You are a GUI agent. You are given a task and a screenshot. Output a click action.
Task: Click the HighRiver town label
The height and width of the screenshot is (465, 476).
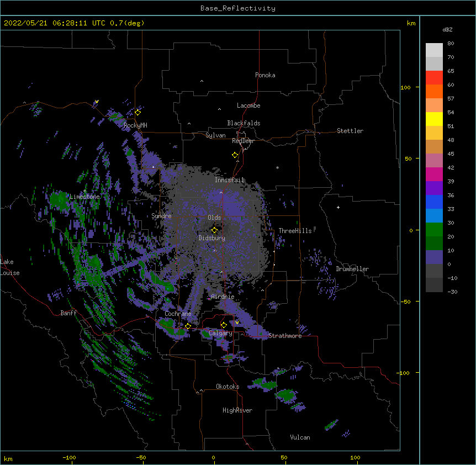point(237,410)
